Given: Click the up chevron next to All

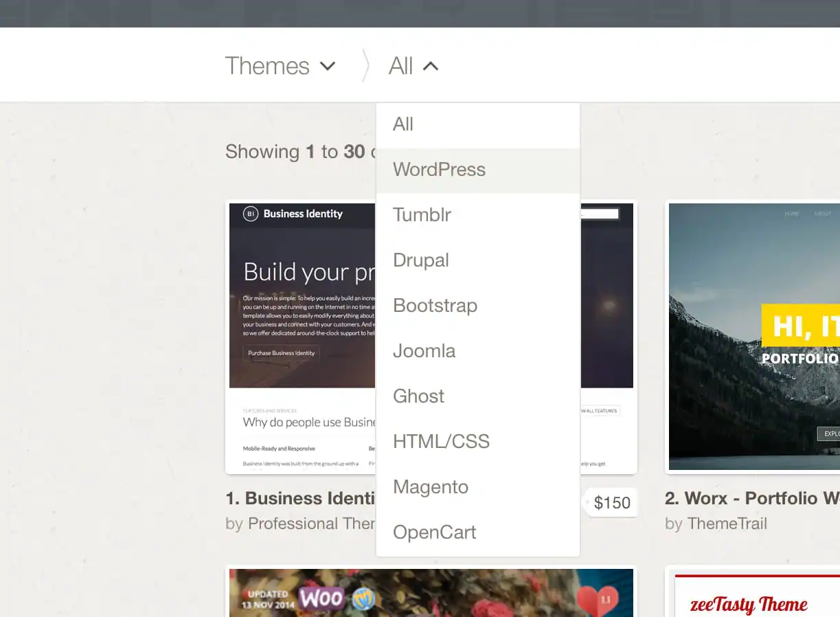Looking at the screenshot, I should point(431,67).
